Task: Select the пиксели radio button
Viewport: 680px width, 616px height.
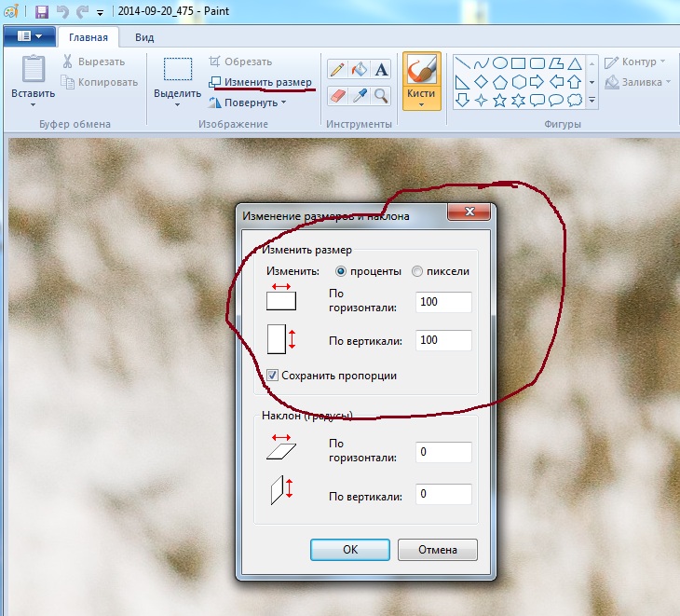Action: 416,271
